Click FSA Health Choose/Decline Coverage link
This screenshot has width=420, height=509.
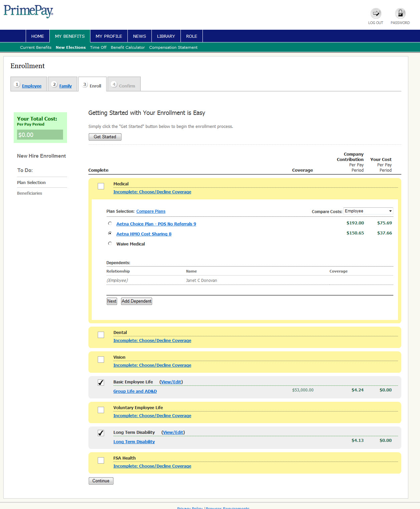tap(152, 466)
